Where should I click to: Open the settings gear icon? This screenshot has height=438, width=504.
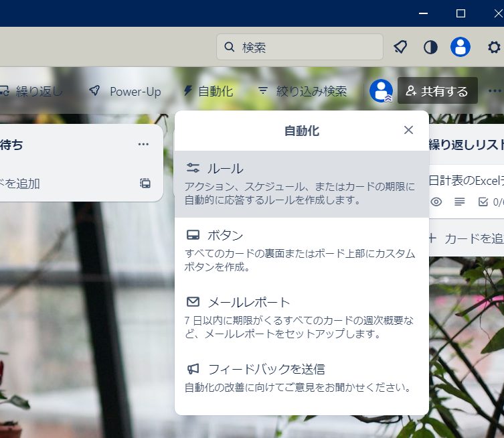(x=494, y=47)
